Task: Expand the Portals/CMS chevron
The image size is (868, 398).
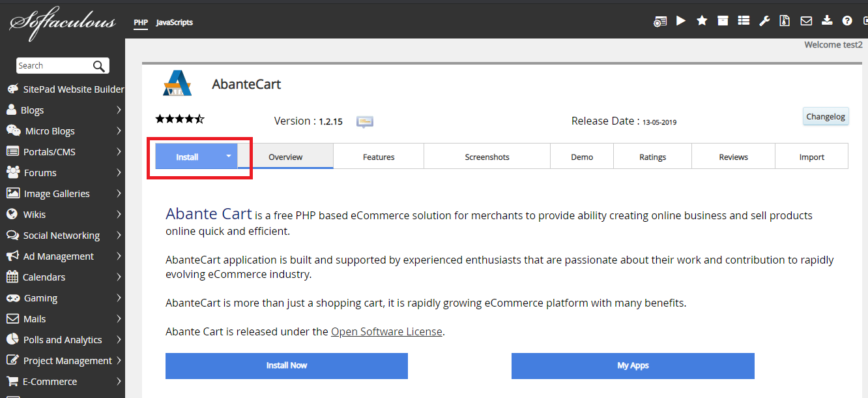Action: pos(119,151)
